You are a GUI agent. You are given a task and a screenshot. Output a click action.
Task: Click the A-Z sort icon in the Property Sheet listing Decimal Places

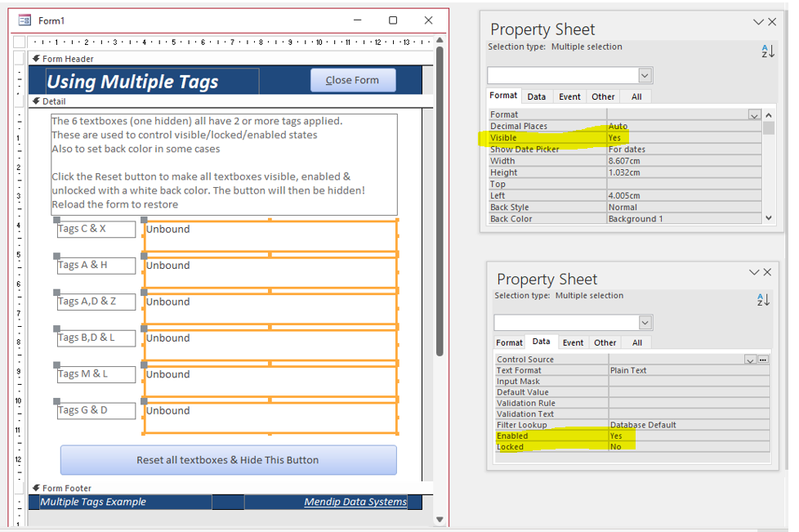(x=768, y=51)
